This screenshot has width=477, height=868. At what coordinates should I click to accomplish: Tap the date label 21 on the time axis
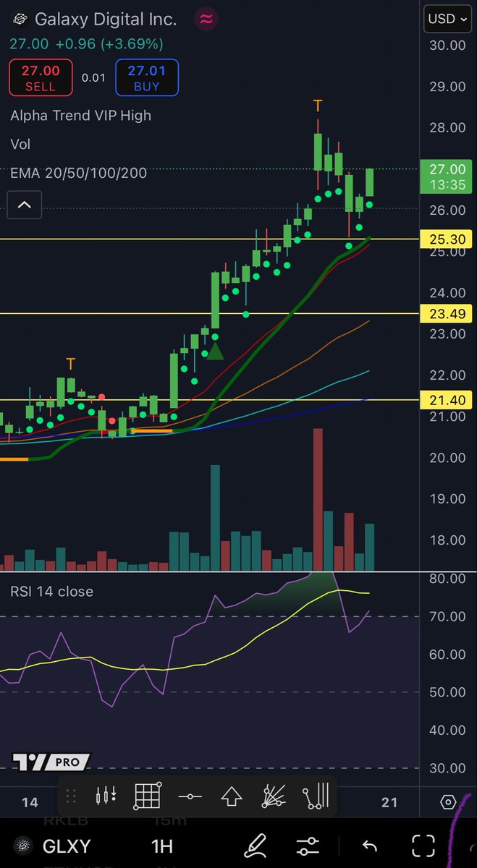(x=390, y=801)
